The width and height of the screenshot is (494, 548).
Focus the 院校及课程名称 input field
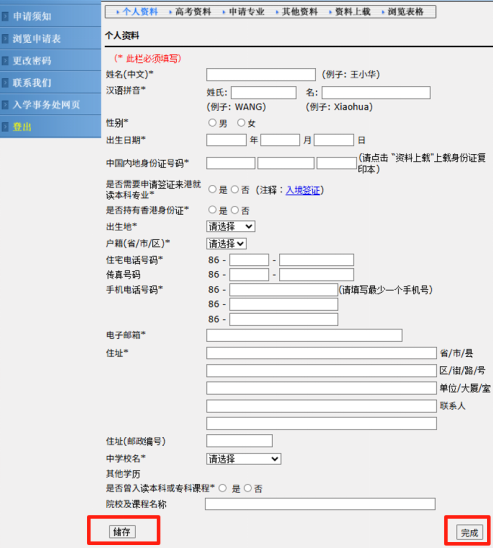pyautogui.click(x=320, y=504)
